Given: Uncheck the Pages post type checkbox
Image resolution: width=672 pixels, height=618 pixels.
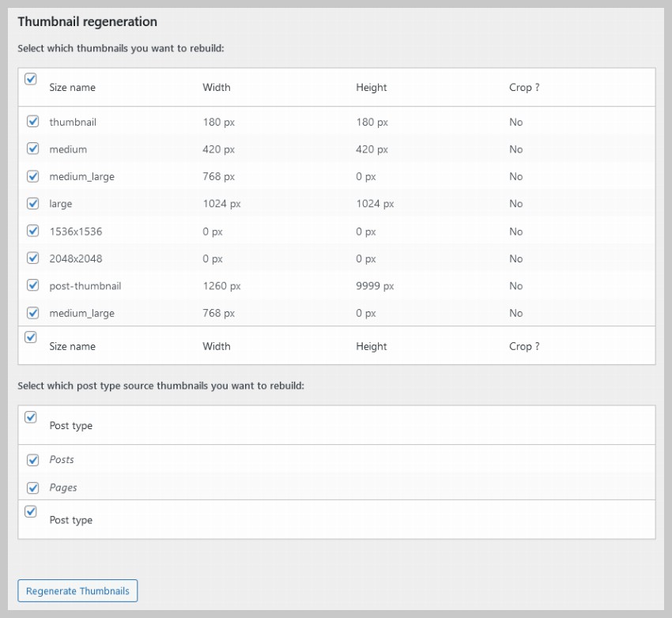Looking at the screenshot, I should 33,488.
